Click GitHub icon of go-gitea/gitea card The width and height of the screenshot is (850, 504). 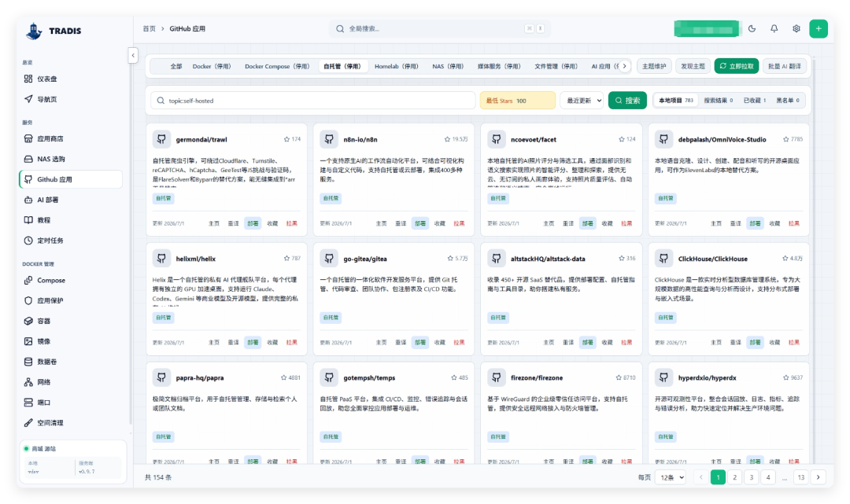[x=329, y=259]
